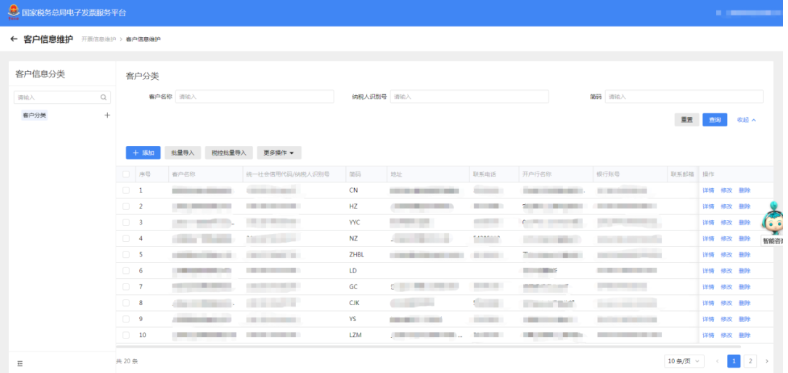Screen dimensions: 788x373
Task: Click 修改 for row YS
Action: (726, 319)
